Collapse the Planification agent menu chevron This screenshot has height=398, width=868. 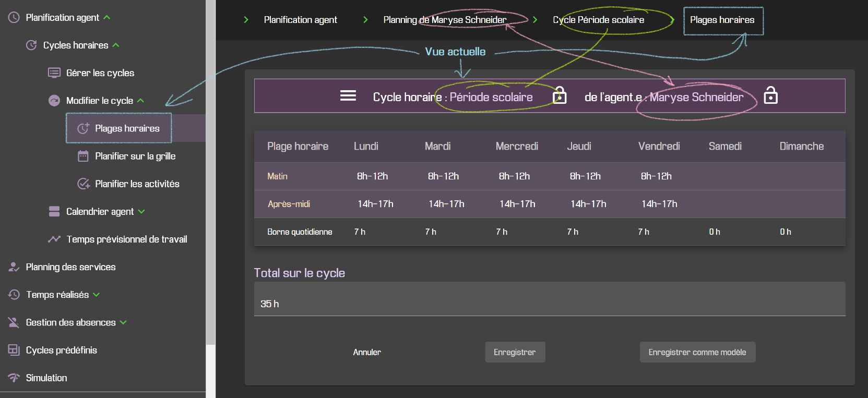(x=107, y=18)
